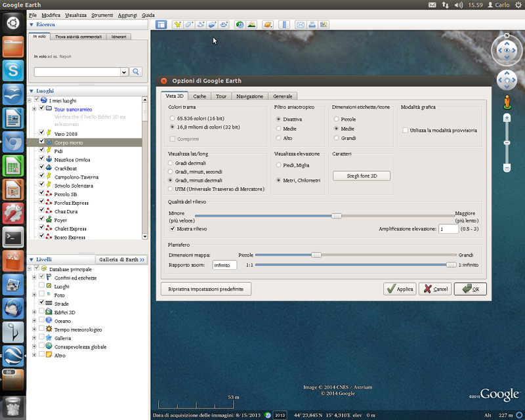Click the historical imagery icon in status bar
The width and height of the screenshot is (525, 420).
[267, 415]
